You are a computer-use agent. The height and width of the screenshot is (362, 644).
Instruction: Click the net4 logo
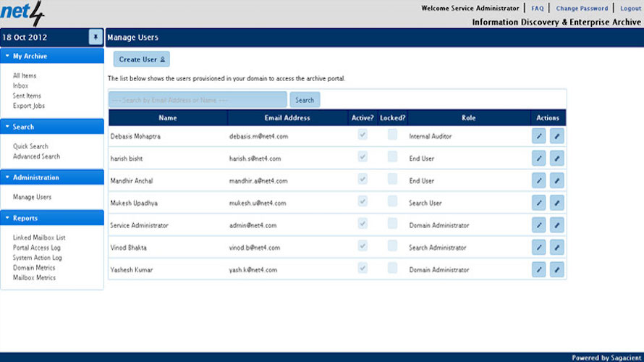click(22, 13)
